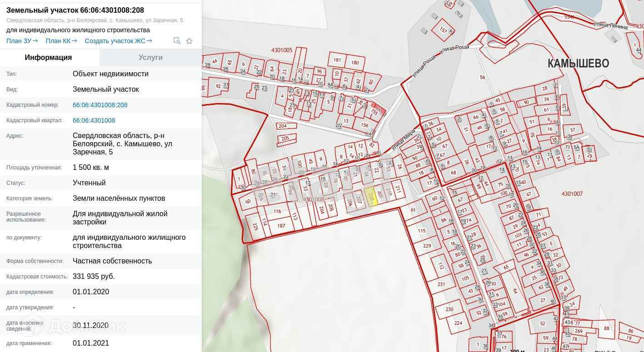Click the cadastral value 331 935 руб.
Image resolution: width=644 pixels, height=352 pixels.
[94, 277]
